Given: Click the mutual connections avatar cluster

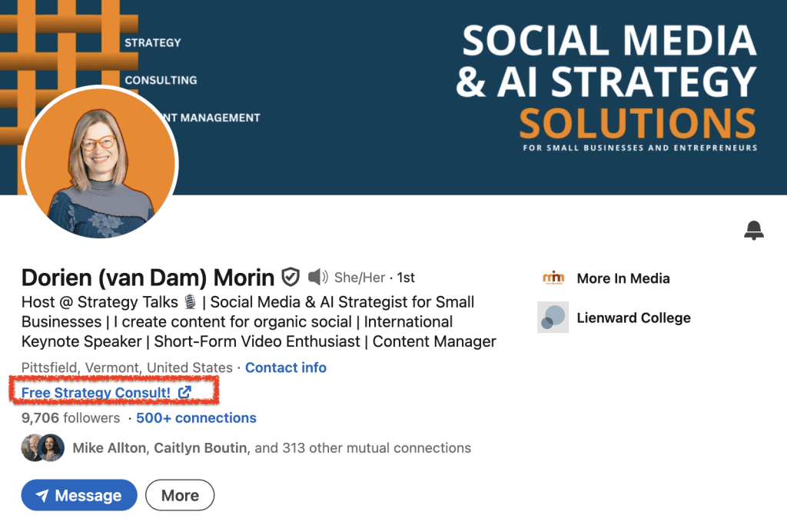Looking at the screenshot, I should tap(42, 447).
